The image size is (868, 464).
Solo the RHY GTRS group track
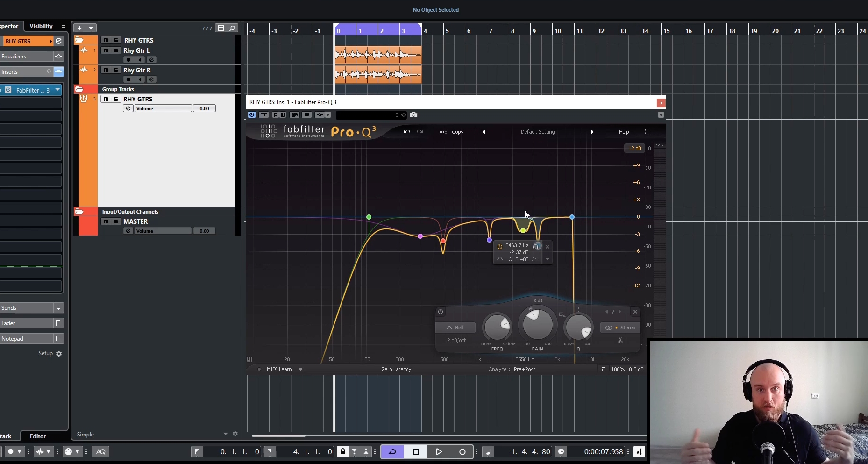pos(116,99)
